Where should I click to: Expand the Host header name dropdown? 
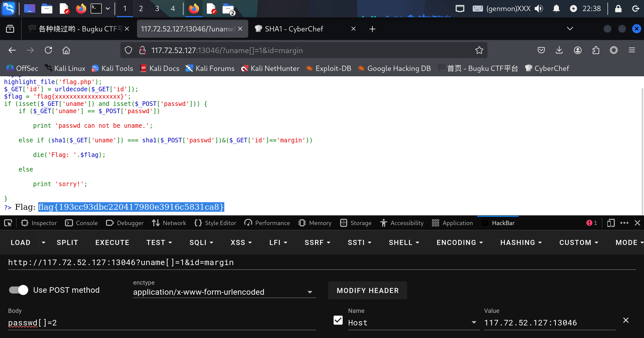[474, 322]
